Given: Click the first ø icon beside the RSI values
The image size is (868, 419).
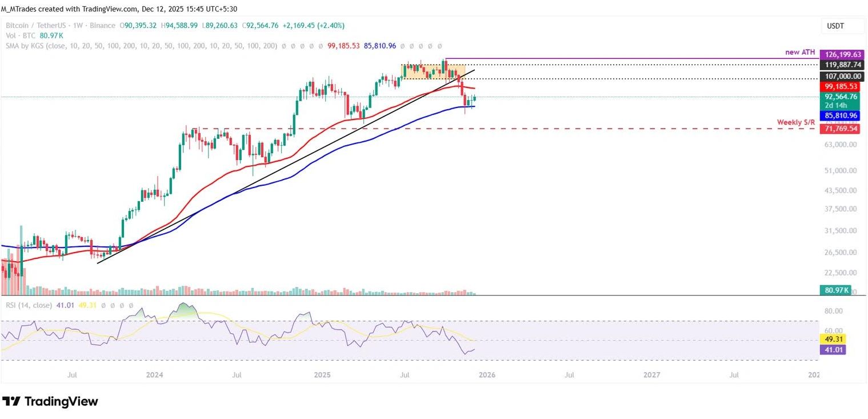Looking at the screenshot, I should coord(103,306).
